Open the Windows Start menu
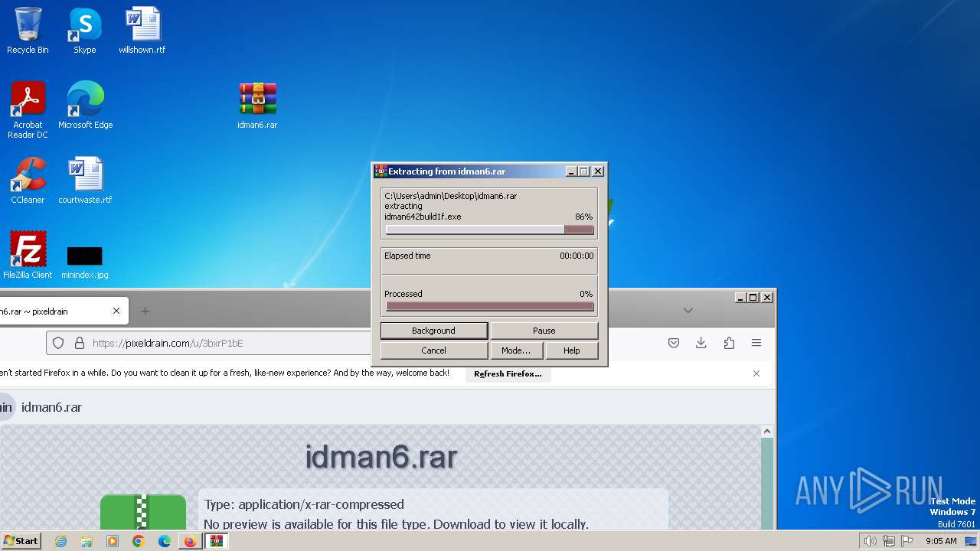 (21, 541)
